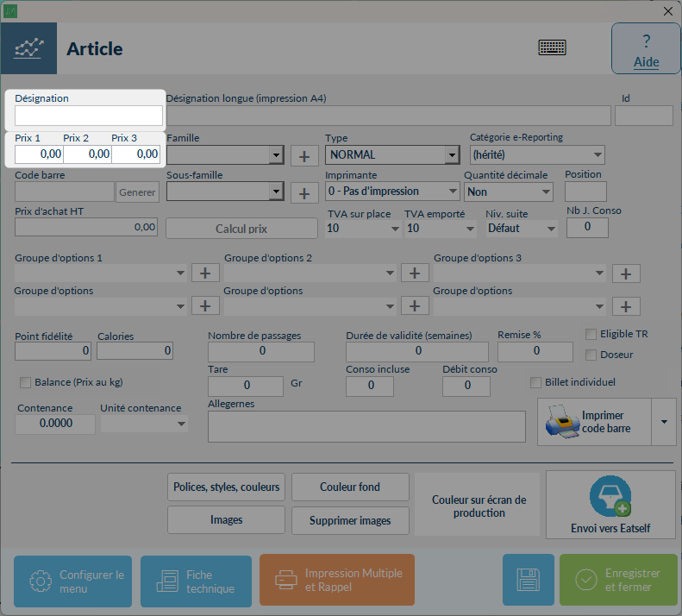682x616 pixels.
Task: Open Niv. suite Défaut dropdown
Action: pos(522,229)
